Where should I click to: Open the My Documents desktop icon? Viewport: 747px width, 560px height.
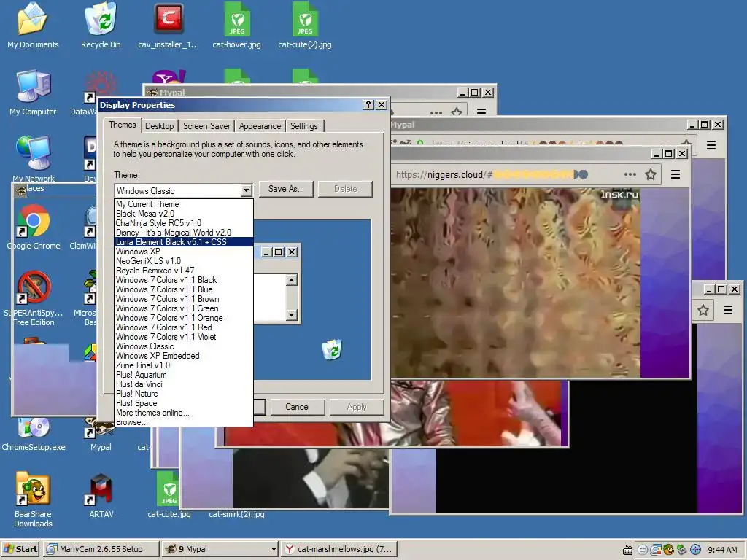point(33,26)
